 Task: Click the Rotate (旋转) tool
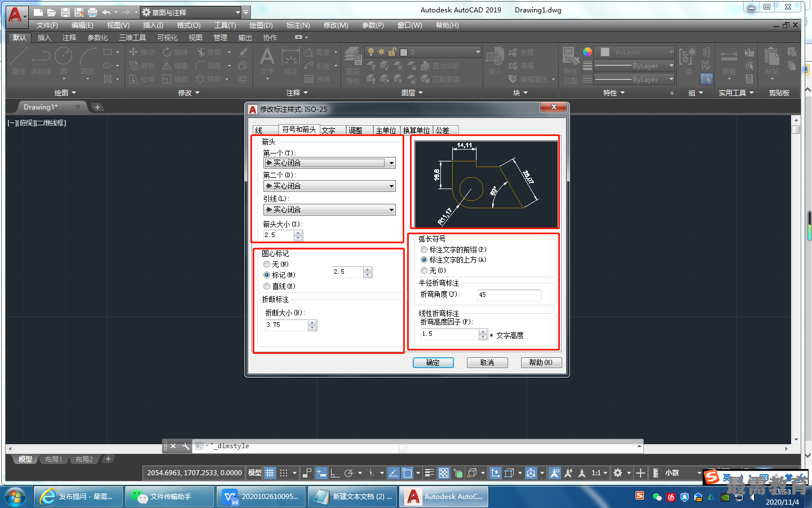[175, 52]
